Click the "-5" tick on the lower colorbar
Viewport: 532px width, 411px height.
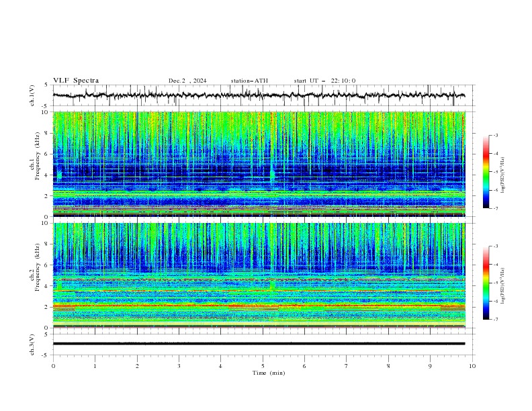point(495,283)
